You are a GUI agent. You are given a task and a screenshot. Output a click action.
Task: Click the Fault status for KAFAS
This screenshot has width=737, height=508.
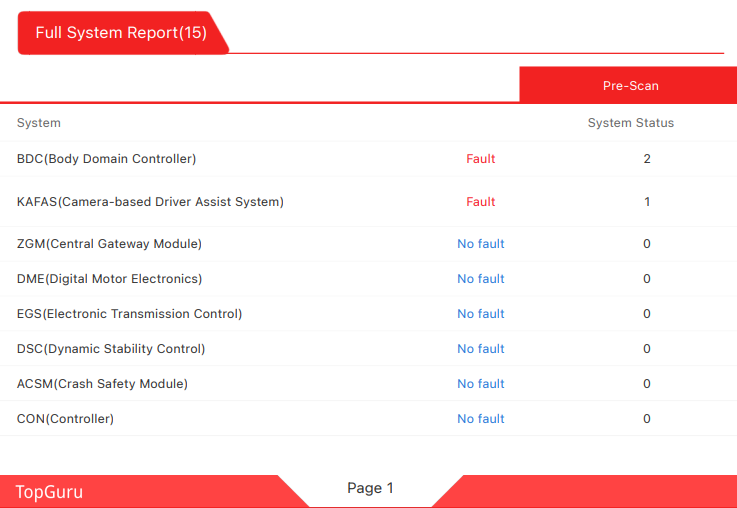pyautogui.click(x=480, y=202)
